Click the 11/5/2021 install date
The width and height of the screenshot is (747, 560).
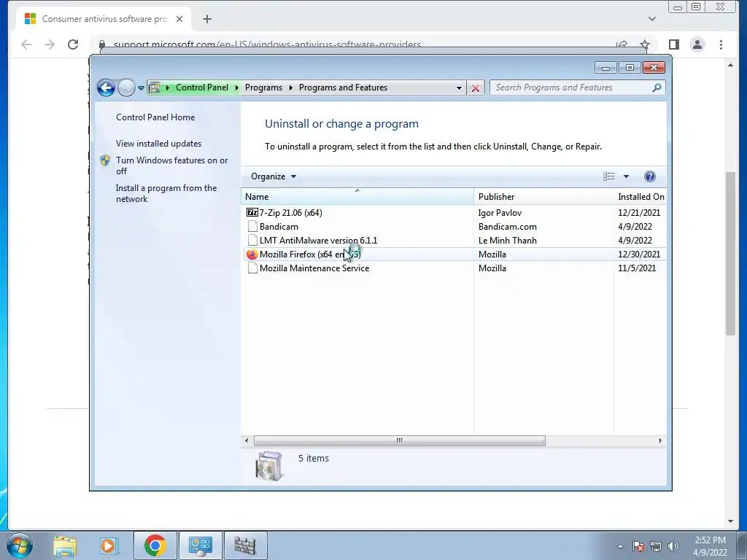click(x=636, y=268)
